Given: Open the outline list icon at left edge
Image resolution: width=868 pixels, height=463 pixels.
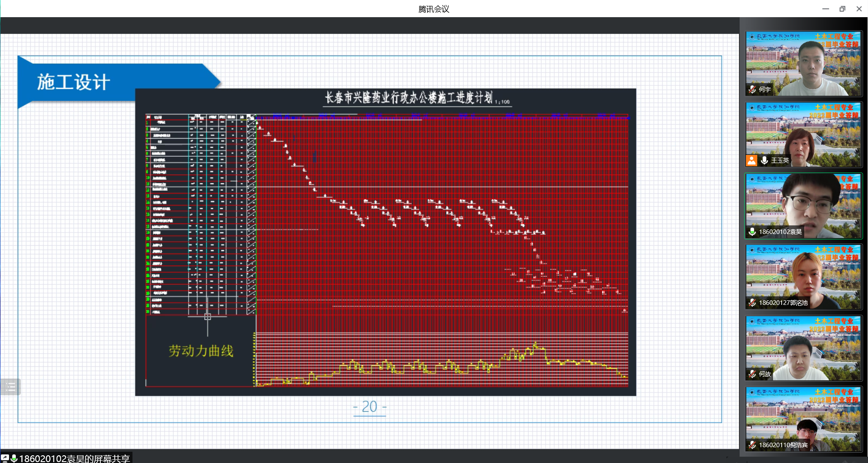Looking at the screenshot, I should 10,387.
